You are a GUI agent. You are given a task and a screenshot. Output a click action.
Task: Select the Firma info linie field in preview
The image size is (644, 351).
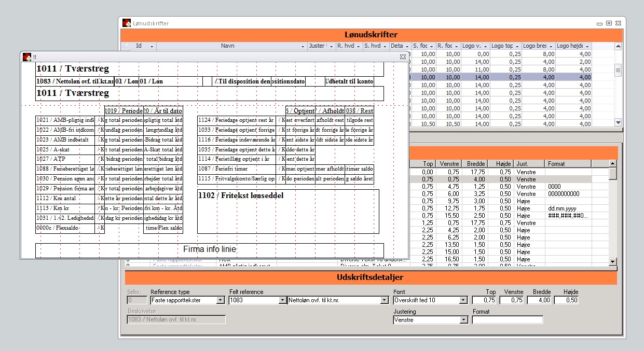point(209,250)
